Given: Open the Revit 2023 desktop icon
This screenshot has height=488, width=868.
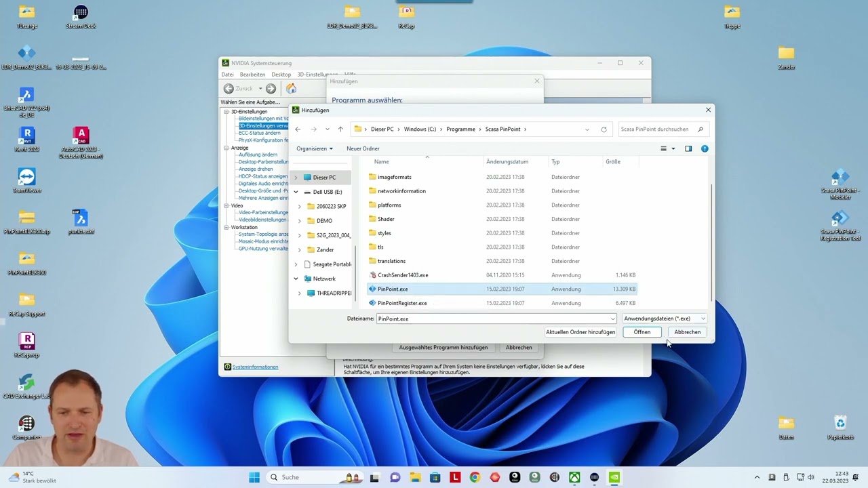Looking at the screenshot, I should pyautogui.click(x=26, y=139).
